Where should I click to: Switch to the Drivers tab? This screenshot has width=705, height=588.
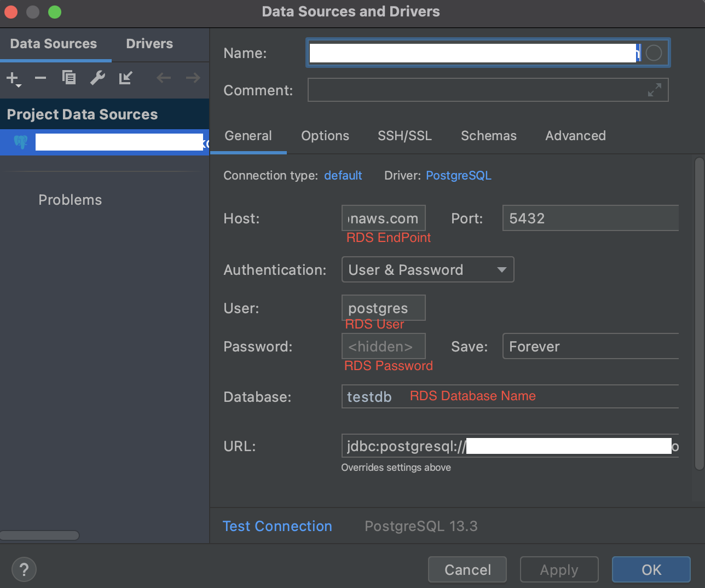coord(149,44)
